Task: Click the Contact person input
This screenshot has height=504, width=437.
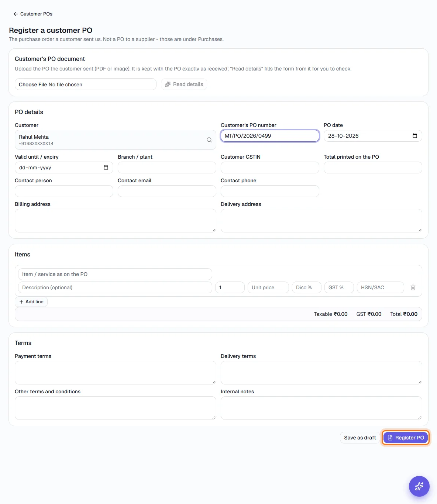Action: [x=64, y=191]
